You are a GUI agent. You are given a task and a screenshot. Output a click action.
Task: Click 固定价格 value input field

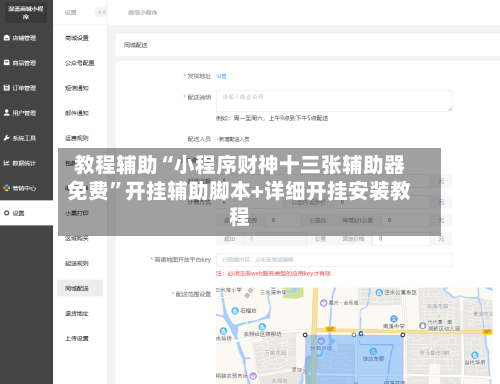[401, 239]
